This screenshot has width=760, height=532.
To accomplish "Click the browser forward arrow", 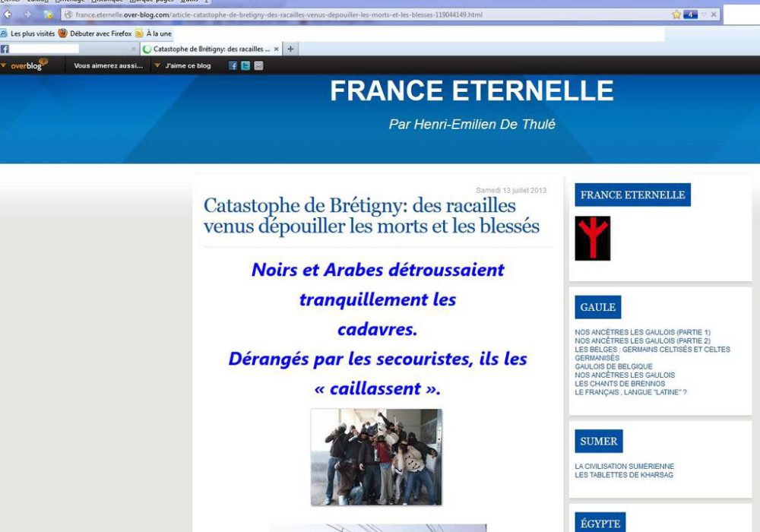I will (x=27, y=14).
